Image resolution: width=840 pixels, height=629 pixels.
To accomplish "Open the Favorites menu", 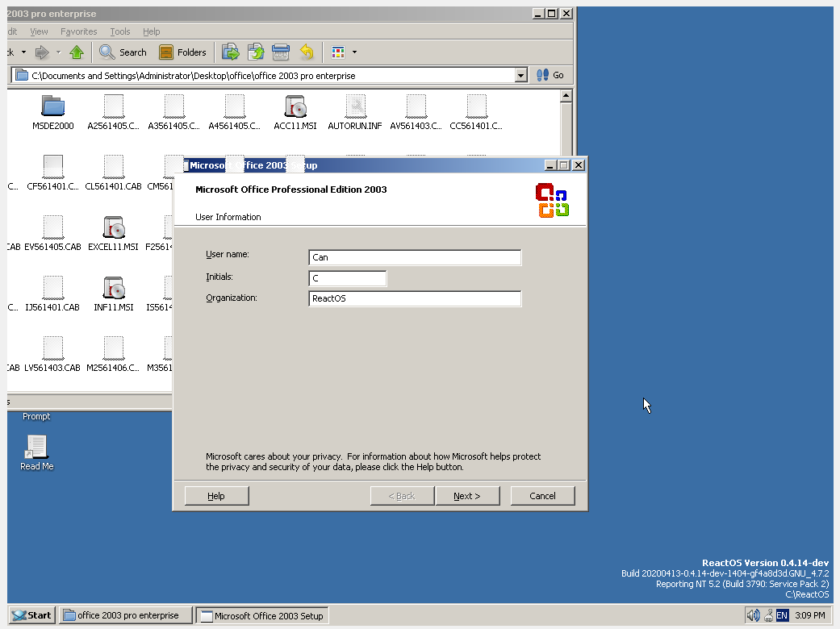I will [x=78, y=31].
